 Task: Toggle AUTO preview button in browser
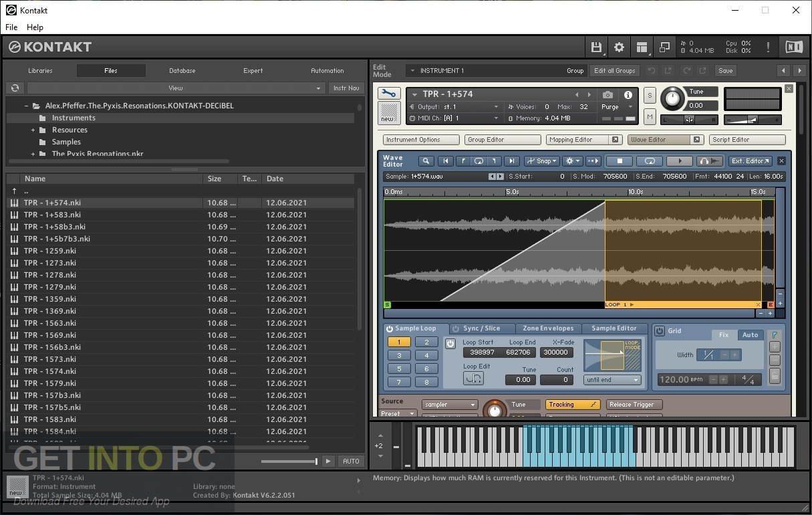351,461
